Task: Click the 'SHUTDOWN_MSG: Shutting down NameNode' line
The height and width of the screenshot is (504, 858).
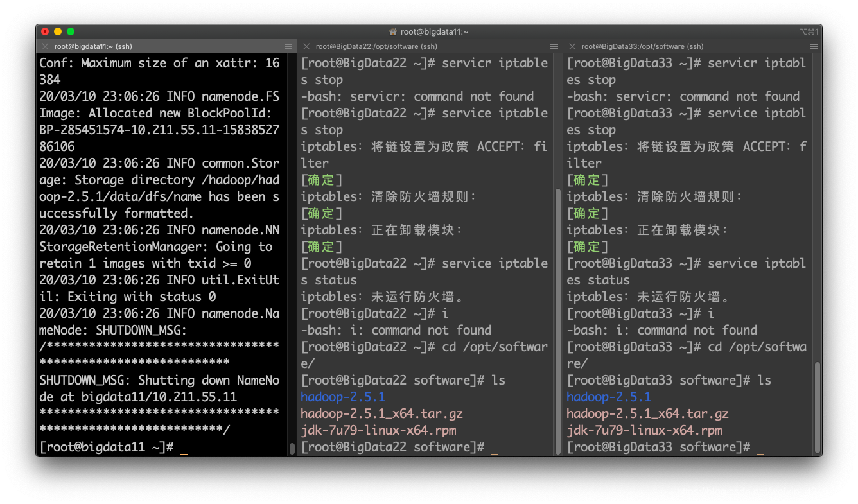Action: 159,380
